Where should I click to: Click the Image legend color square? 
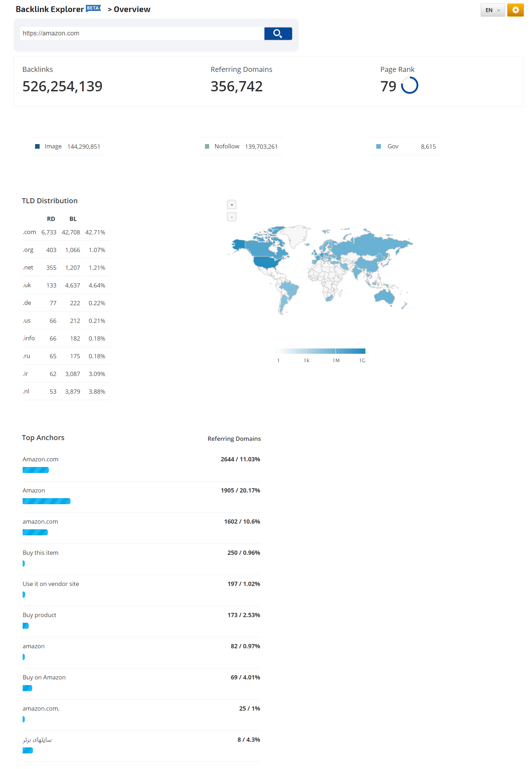pos(37,147)
